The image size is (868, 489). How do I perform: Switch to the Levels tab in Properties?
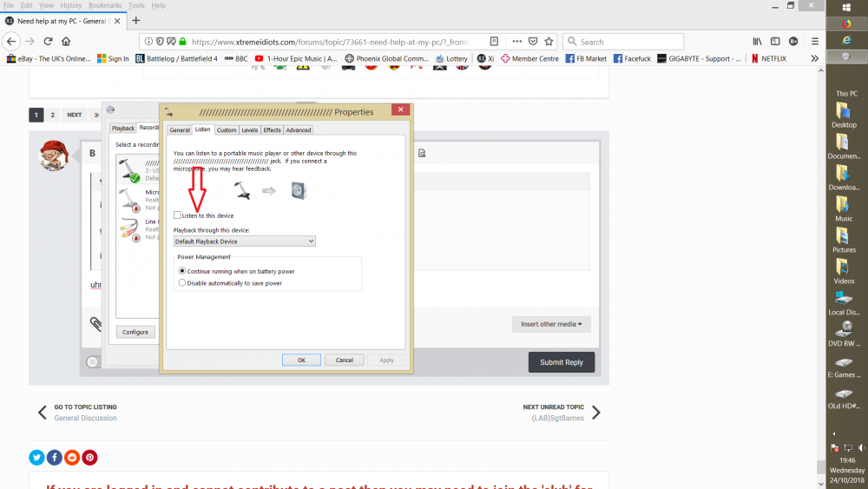250,130
